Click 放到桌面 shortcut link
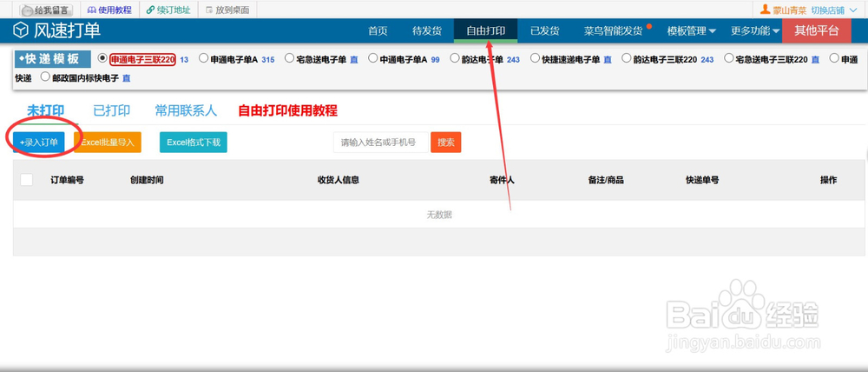868x372 pixels. [227, 10]
